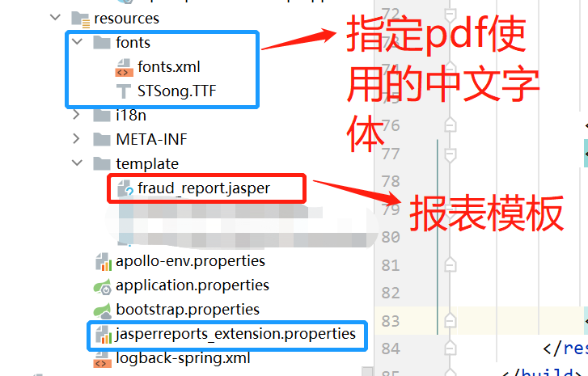This screenshot has height=376, width=588.
Task: Click line number 84 in gutter
Action: point(391,349)
